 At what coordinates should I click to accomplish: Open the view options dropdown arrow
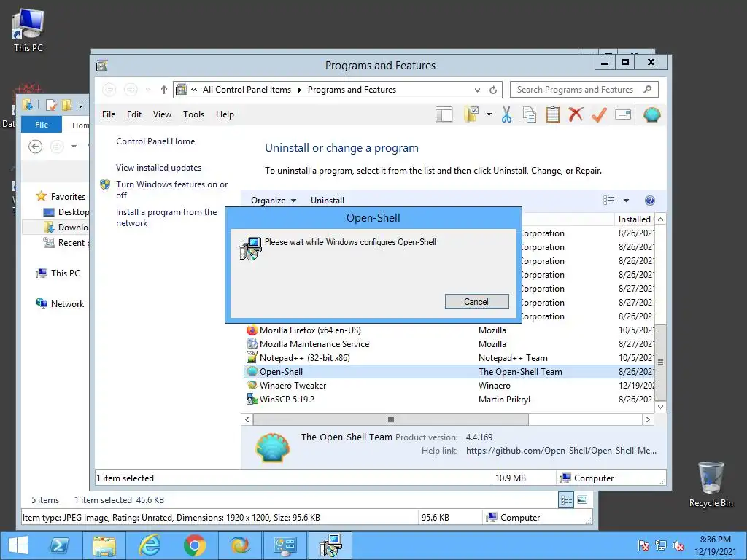(x=626, y=201)
